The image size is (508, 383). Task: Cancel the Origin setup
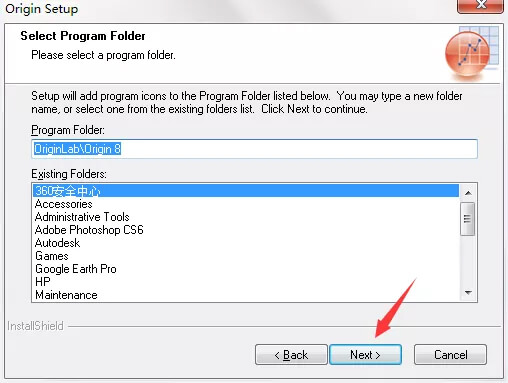[x=450, y=355]
